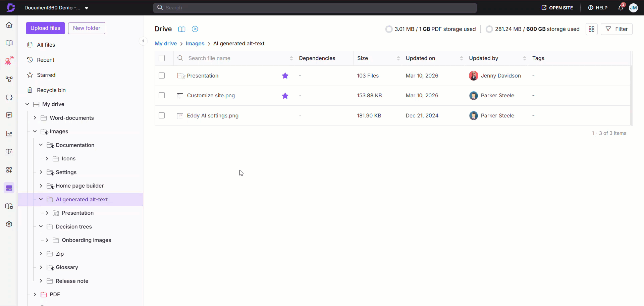Navigate to Images breadcrumb link
Image resolution: width=644 pixels, height=306 pixels.
[195, 44]
